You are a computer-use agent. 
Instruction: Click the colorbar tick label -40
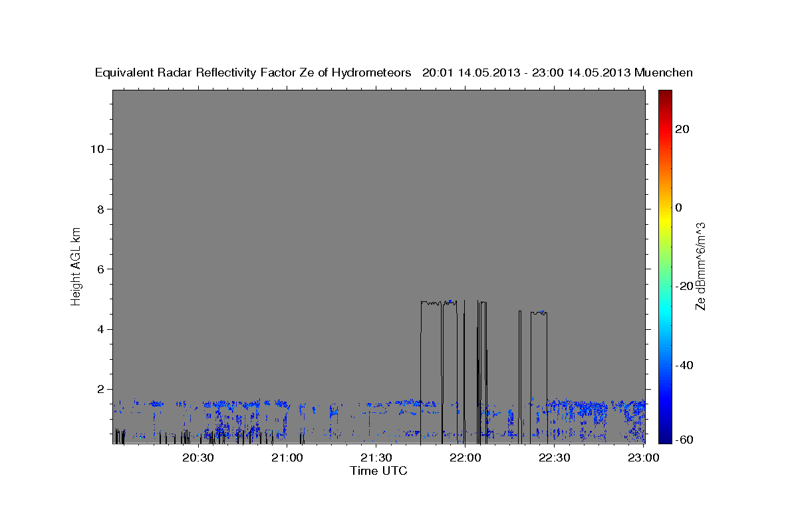[684, 365]
